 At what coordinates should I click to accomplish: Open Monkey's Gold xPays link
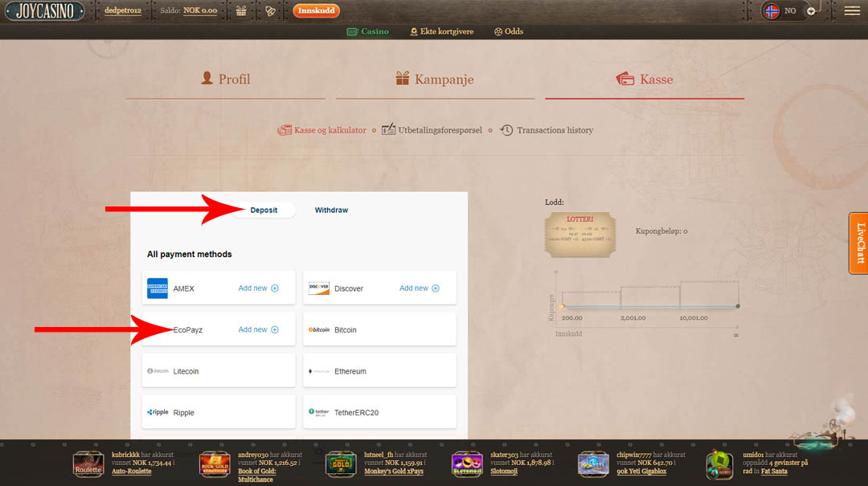click(394, 471)
